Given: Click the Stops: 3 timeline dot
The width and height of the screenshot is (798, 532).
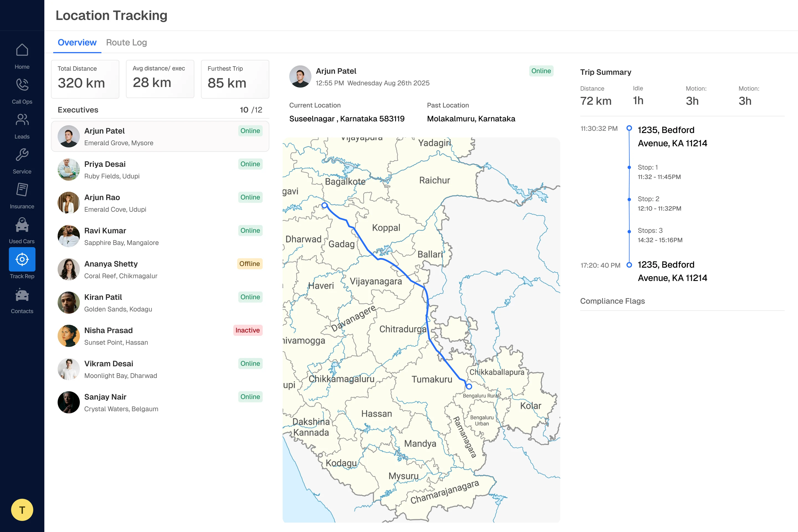Looking at the screenshot, I should pos(629,231).
